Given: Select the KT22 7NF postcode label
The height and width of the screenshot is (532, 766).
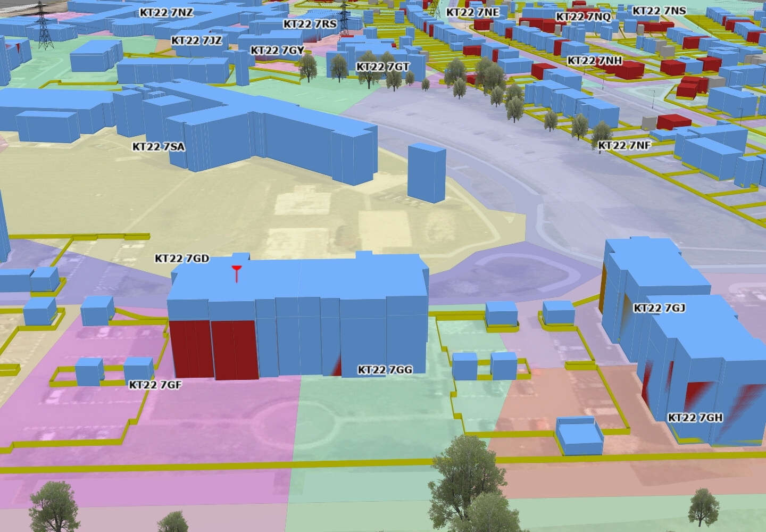Looking at the screenshot, I should point(625,145).
